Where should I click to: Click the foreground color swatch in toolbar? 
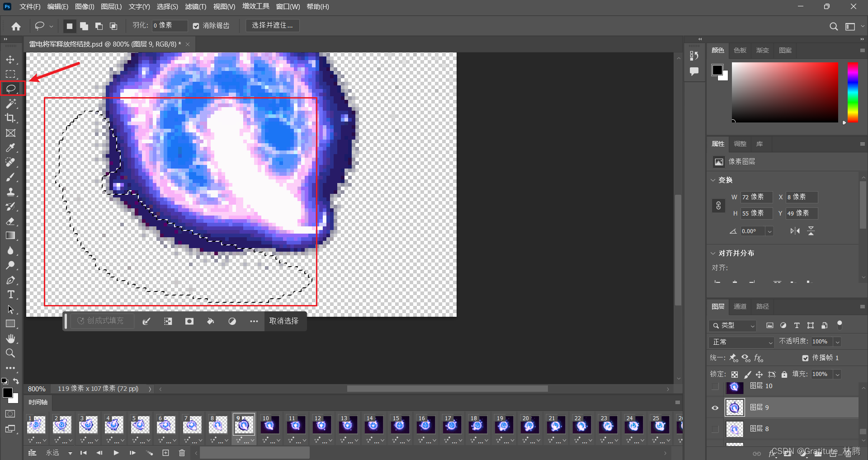[7, 392]
